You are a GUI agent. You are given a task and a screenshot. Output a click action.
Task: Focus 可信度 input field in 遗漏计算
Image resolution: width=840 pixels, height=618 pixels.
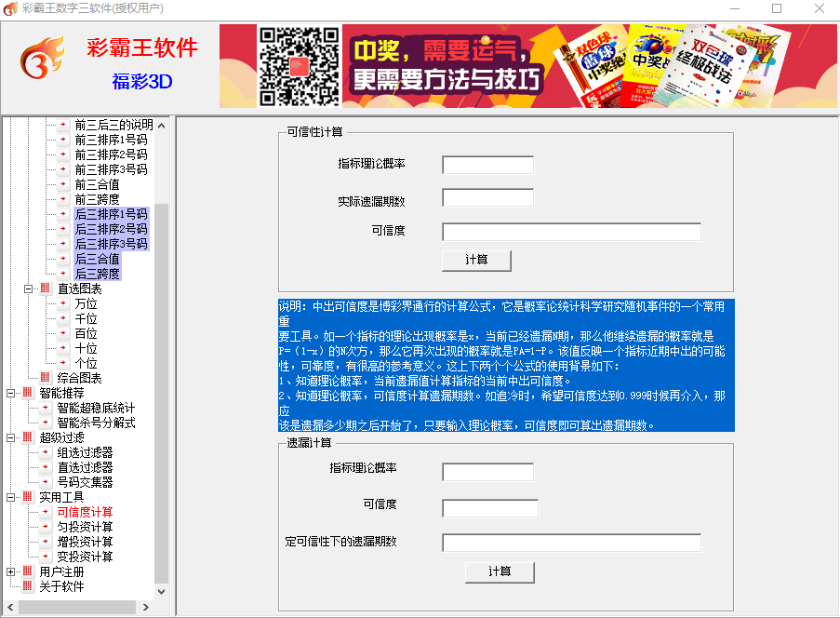[x=490, y=508]
